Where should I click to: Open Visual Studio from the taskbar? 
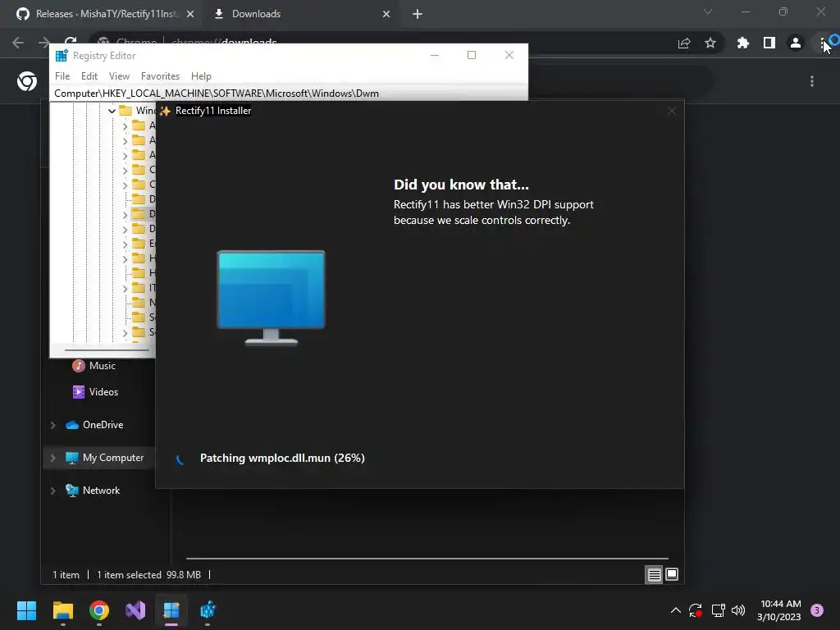[135, 610]
